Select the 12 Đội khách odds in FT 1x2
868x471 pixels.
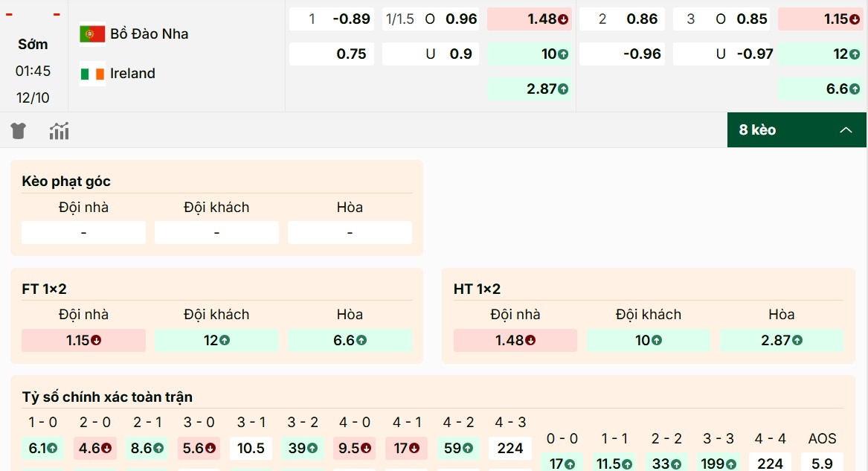(216, 340)
